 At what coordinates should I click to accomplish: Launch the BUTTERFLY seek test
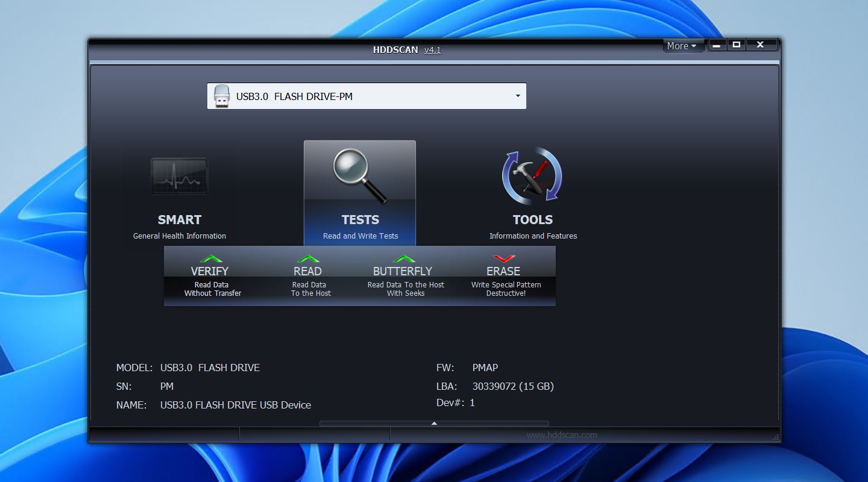403,271
